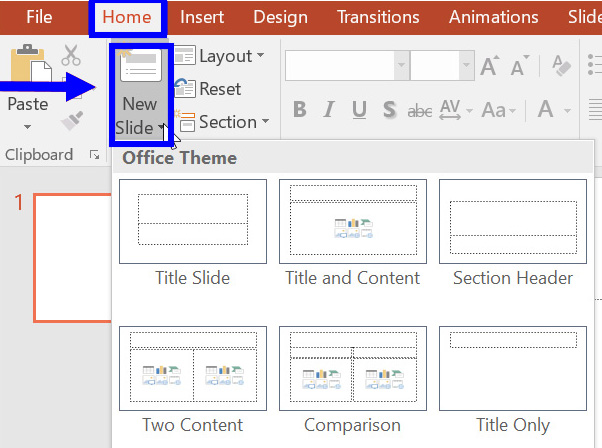The height and width of the screenshot is (448, 602).
Task: Open the File menu tab
Action: (x=39, y=17)
